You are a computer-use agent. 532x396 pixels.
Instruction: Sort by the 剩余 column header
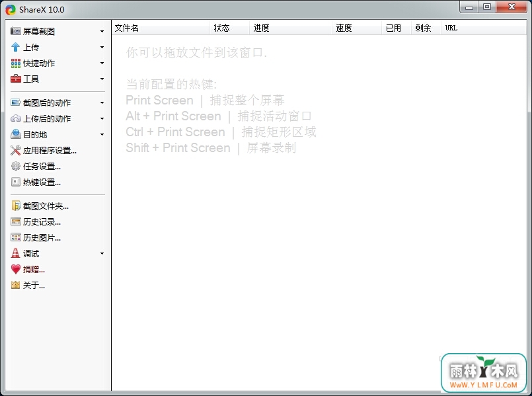click(426, 28)
